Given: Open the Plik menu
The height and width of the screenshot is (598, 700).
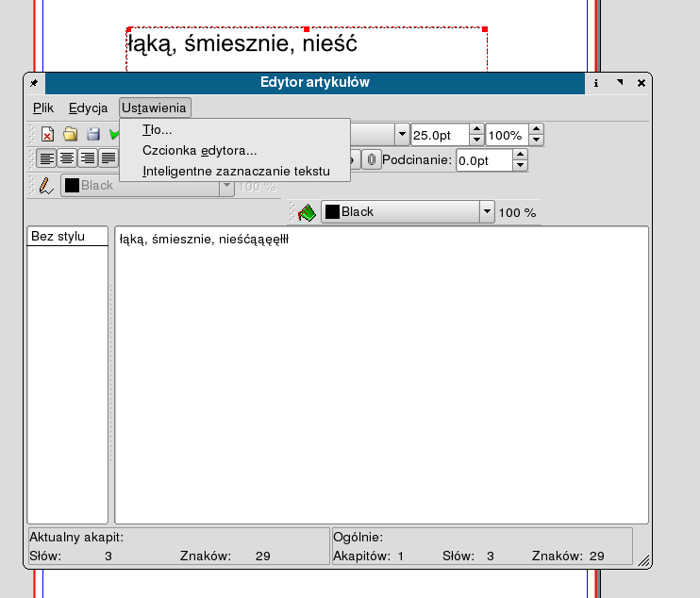Looking at the screenshot, I should click(x=43, y=108).
